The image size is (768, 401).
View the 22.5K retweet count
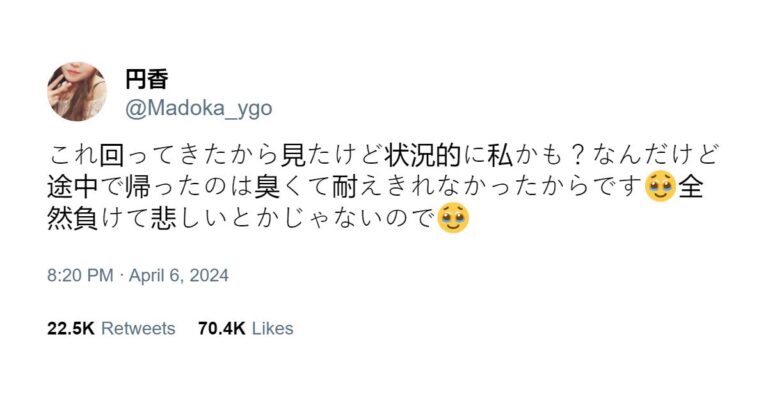[x=71, y=329]
